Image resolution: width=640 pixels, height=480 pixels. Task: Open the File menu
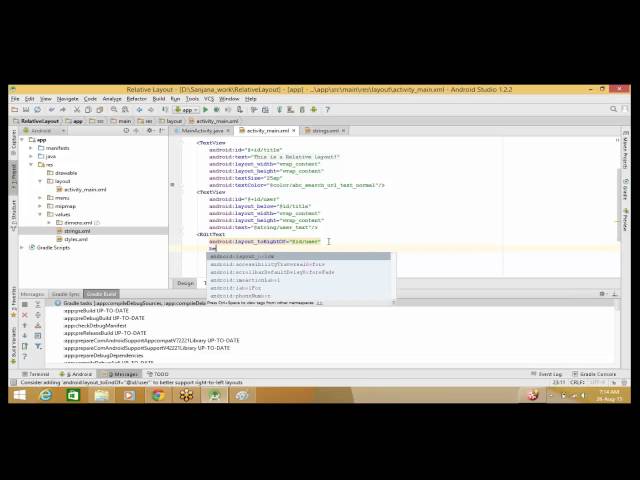click(x=15, y=99)
